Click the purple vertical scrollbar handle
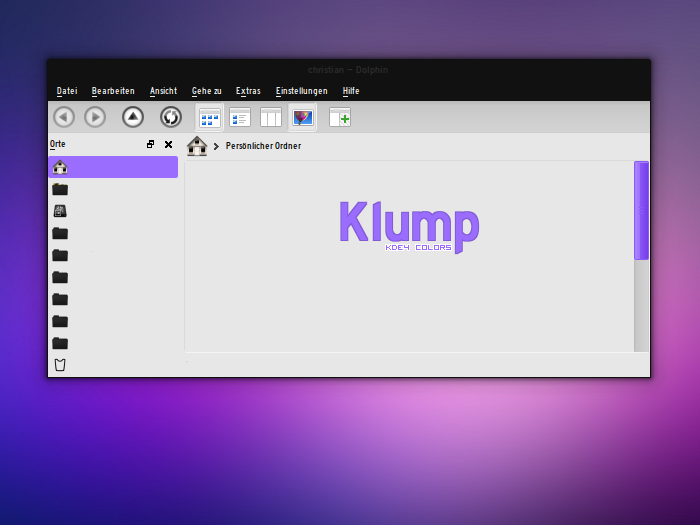The height and width of the screenshot is (525, 700). tap(642, 210)
